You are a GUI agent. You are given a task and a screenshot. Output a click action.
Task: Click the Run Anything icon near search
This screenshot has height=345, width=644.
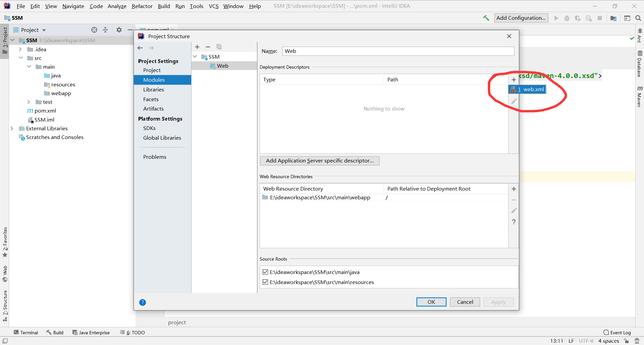coord(627,18)
